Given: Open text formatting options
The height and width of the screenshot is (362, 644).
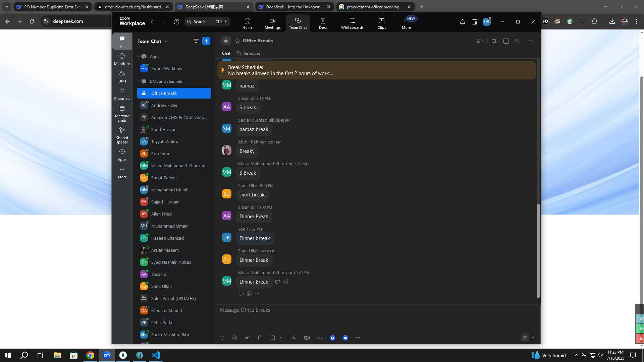Looking at the screenshot, I should [x=222, y=338].
